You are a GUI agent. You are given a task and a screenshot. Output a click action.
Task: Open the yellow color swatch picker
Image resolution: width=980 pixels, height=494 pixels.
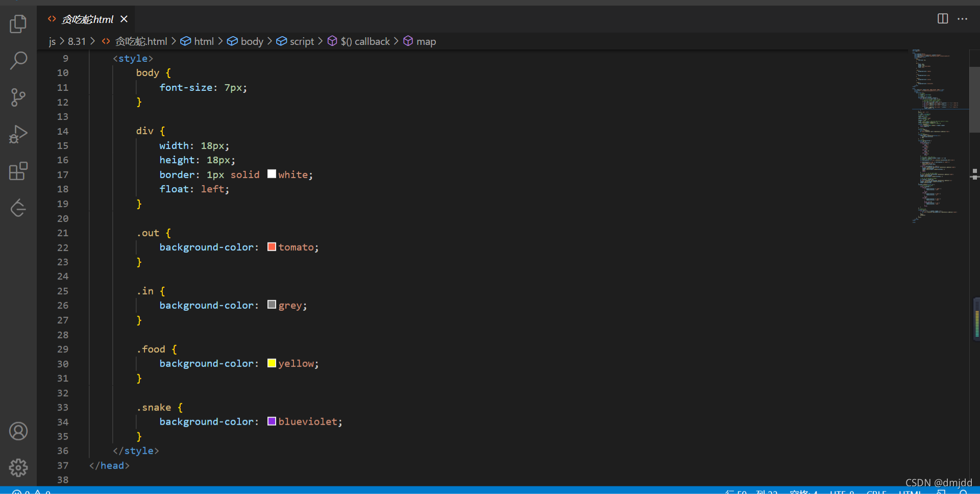point(272,363)
